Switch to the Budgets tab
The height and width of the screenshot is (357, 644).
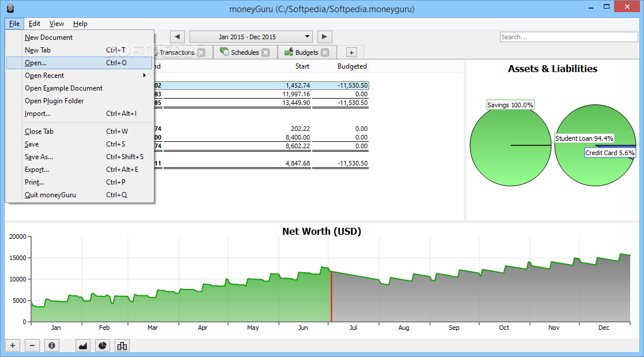point(307,52)
